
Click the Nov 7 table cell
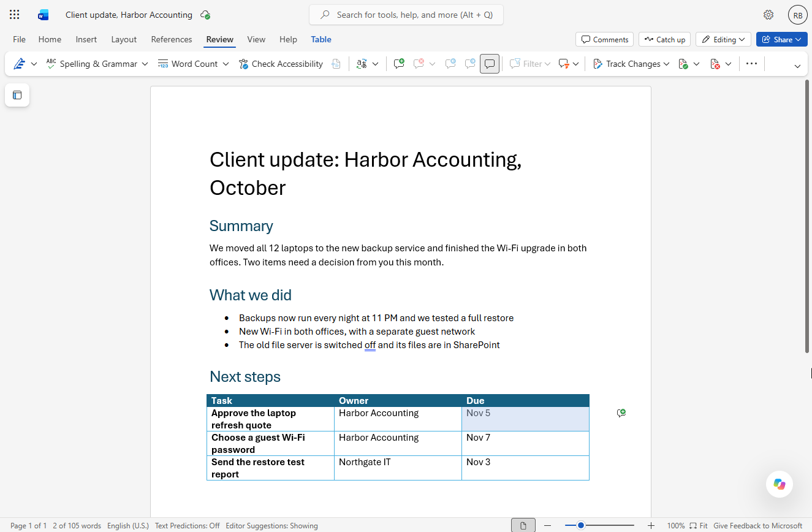pos(525,444)
